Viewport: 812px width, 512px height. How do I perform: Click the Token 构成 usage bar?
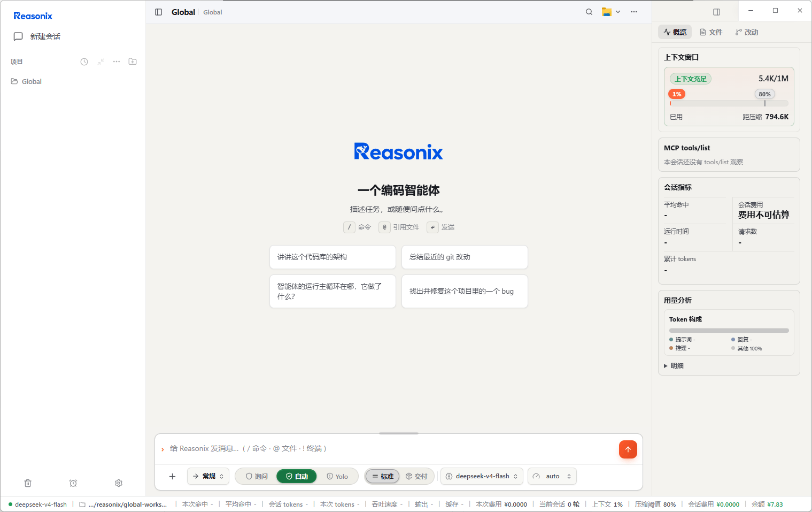(x=729, y=331)
